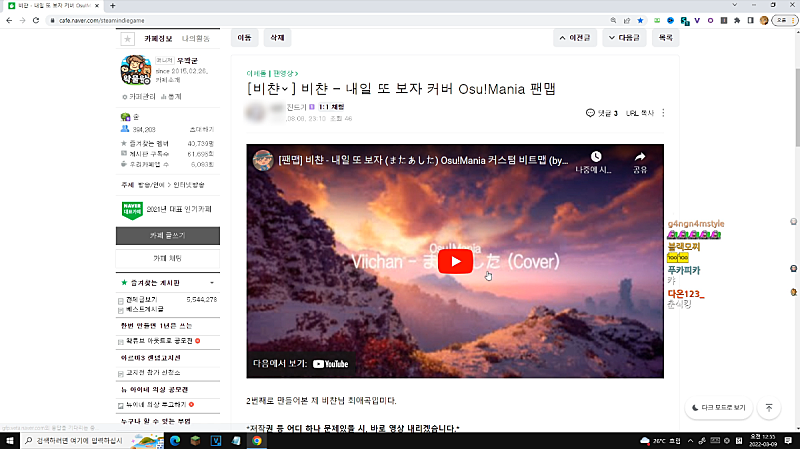This screenshot has width=800, height=449.
Task: Click the 즐겨찾는 멤버 star row
Action: (x=167, y=143)
